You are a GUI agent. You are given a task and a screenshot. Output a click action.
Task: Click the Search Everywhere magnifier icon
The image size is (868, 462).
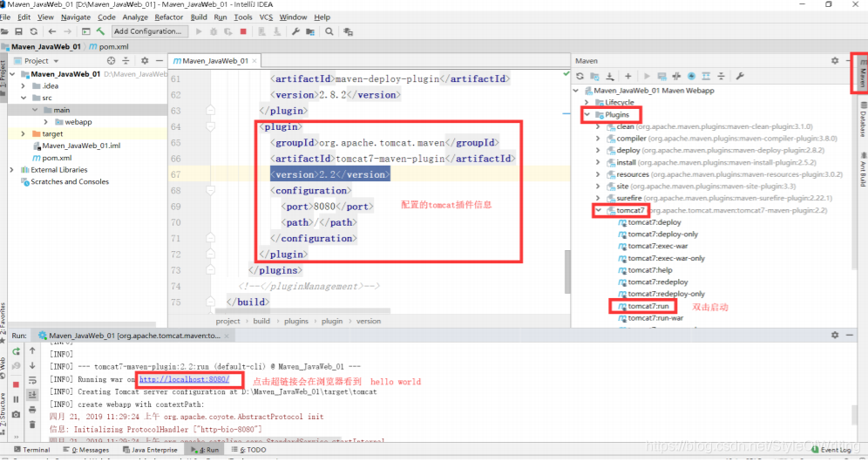coord(329,31)
